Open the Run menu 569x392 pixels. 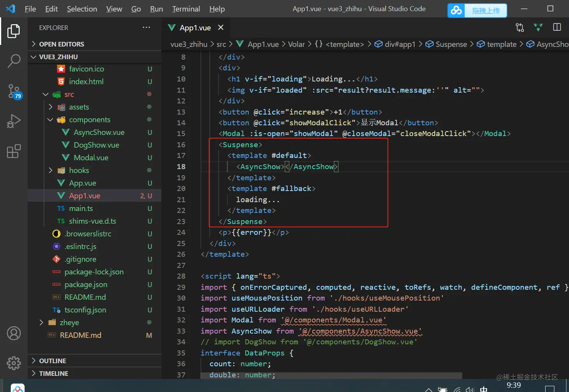pyautogui.click(x=156, y=9)
